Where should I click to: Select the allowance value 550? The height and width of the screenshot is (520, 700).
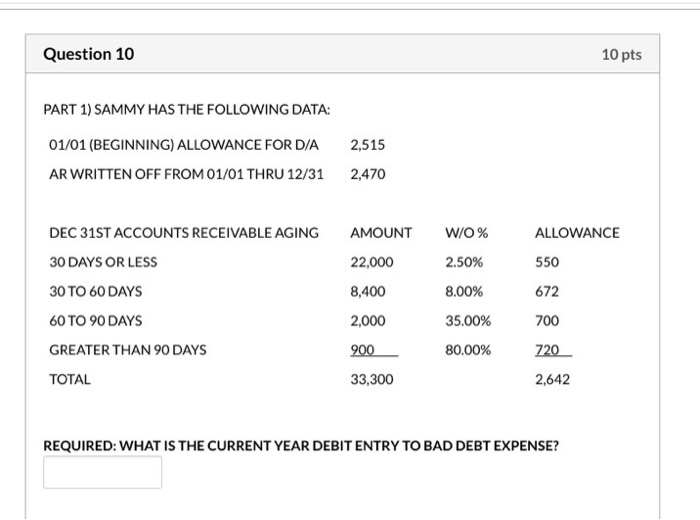pyautogui.click(x=547, y=262)
